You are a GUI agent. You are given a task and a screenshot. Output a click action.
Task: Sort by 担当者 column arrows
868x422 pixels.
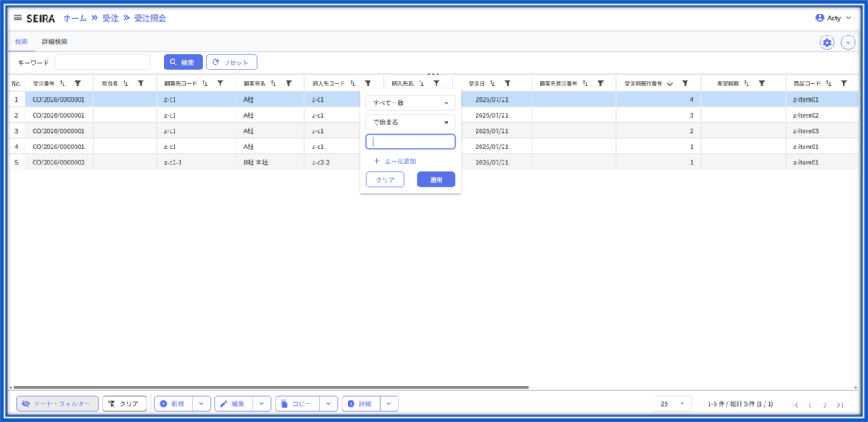[125, 83]
